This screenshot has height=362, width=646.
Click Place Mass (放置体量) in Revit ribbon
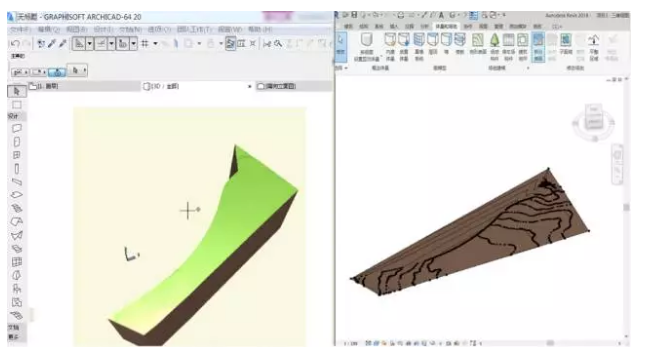click(404, 47)
